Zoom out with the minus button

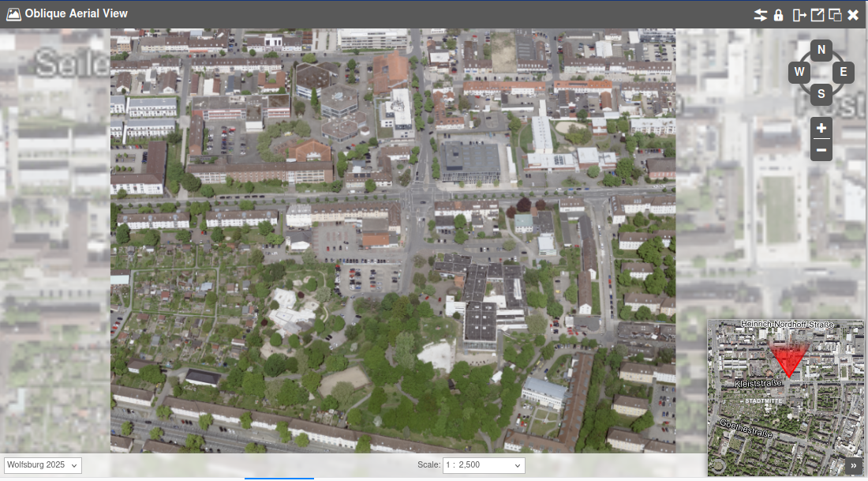pyautogui.click(x=821, y=150)
